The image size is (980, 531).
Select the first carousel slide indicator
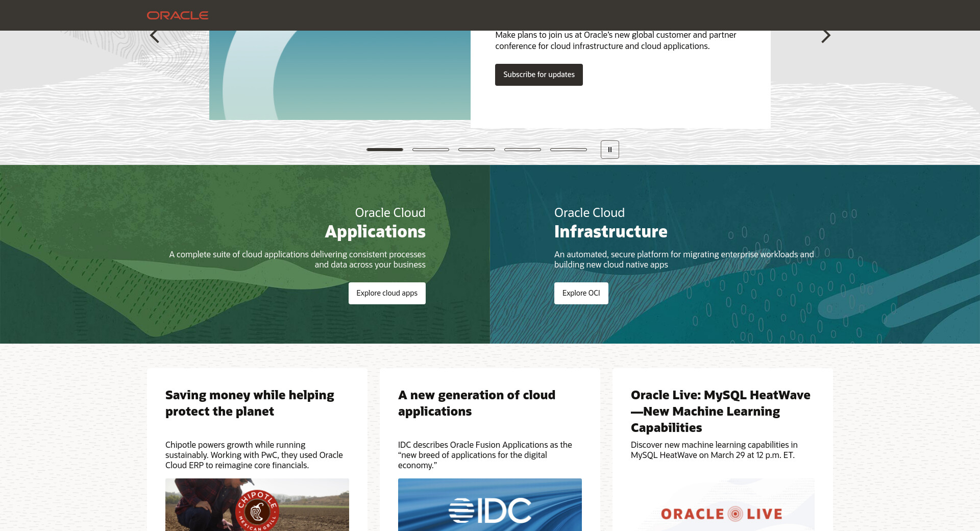tap(385, 150)
